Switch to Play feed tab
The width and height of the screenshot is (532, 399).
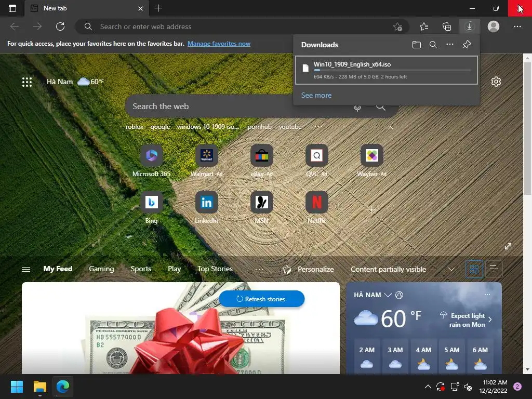(174, 269)
